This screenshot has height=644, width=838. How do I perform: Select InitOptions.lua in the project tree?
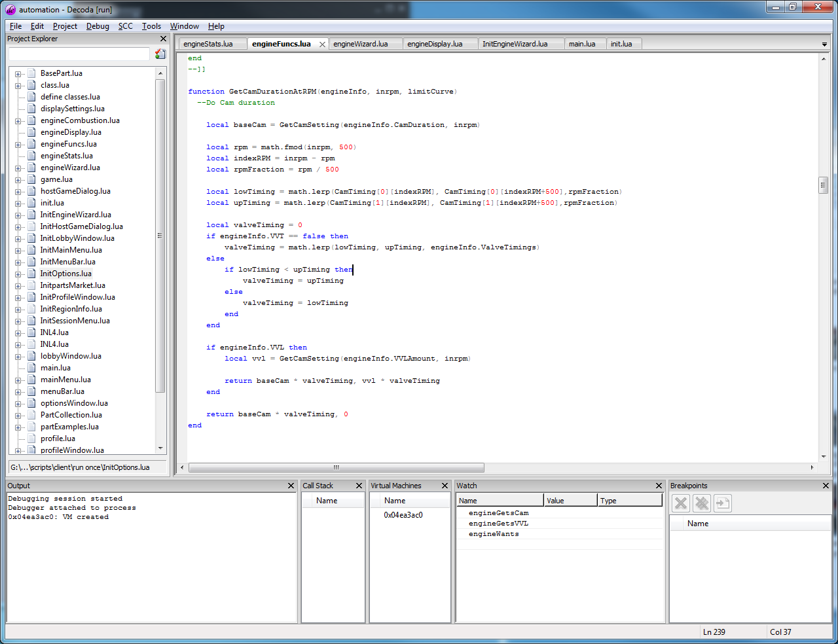65,274
